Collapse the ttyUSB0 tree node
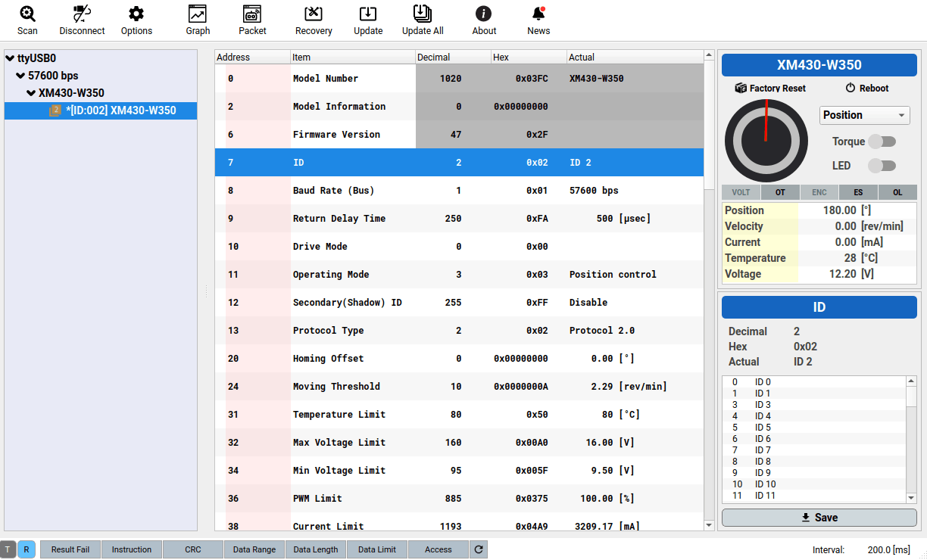This screenshot has height=560, width=927. (x=10, y=58)
